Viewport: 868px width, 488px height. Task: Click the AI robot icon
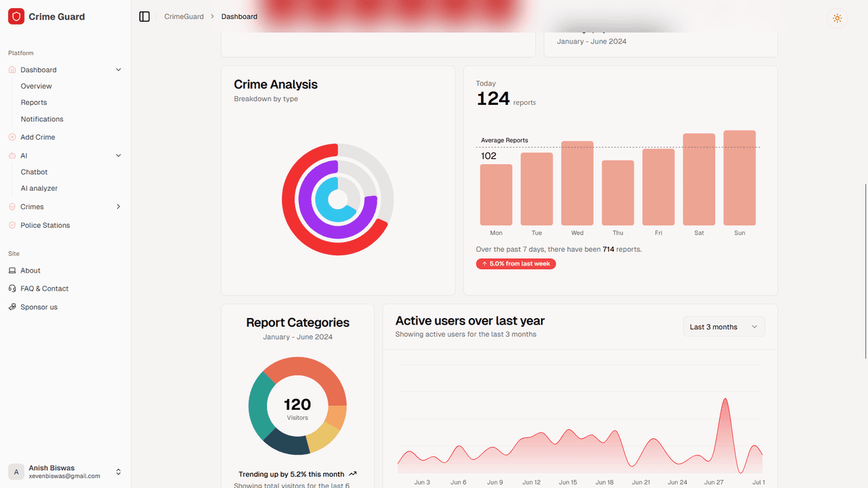12,155
